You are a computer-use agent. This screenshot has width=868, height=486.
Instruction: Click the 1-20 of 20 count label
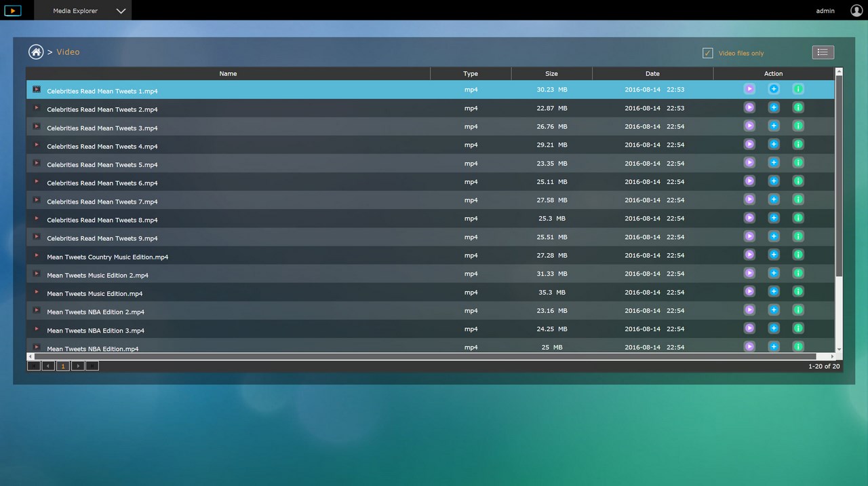tap(824, 366)
